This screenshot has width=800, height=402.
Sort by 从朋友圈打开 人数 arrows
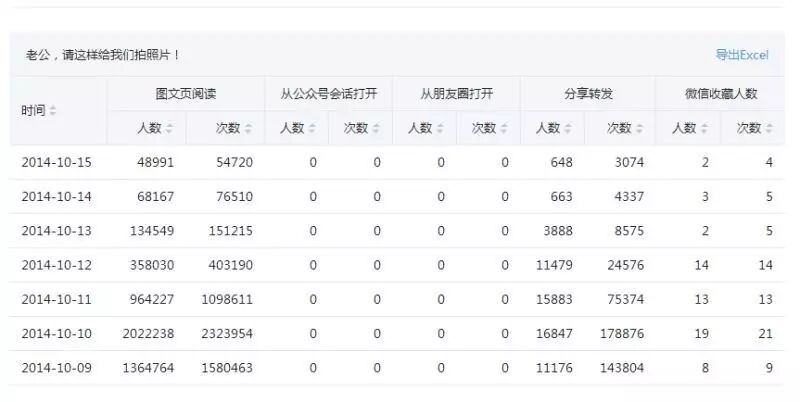coord(439,128)
